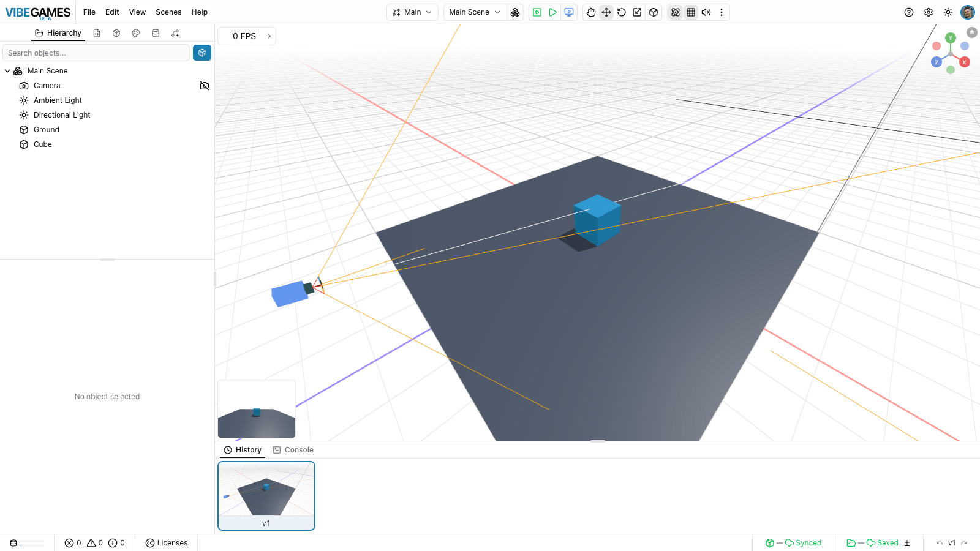This screenshot has width=980, height=551.
Task: Click the warnings triangle count indicator
Action: point(95,543)
